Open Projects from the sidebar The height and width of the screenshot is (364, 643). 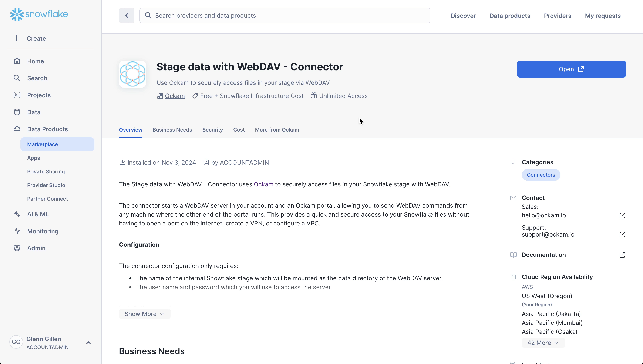[x=39, y=95]
